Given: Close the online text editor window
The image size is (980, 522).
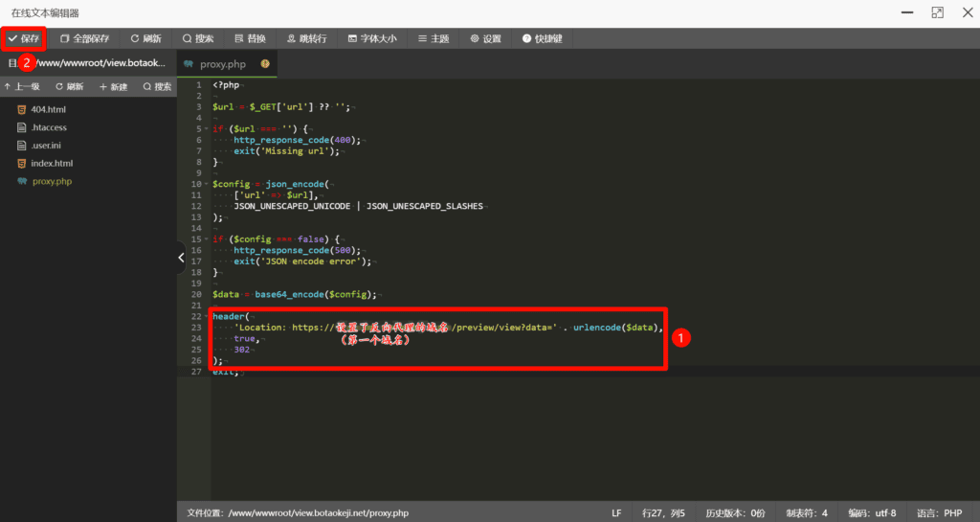Looking at the screenshot, I should click(968, 12).
